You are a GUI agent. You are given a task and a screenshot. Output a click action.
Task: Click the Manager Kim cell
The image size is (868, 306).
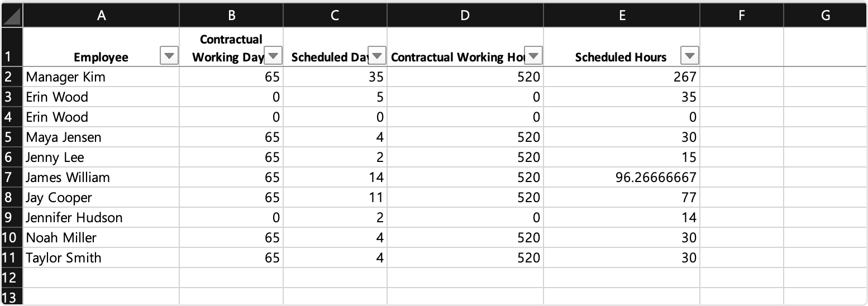(x=101, y=77)
